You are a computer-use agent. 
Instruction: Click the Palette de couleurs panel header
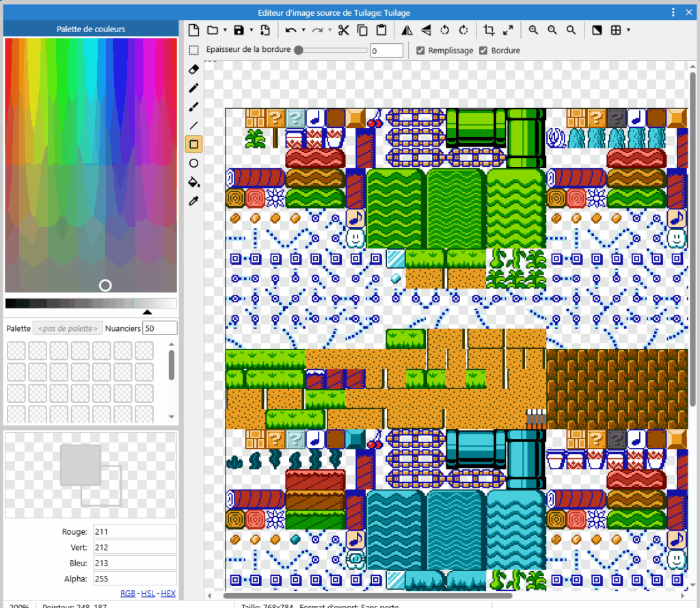click(91, 29)
